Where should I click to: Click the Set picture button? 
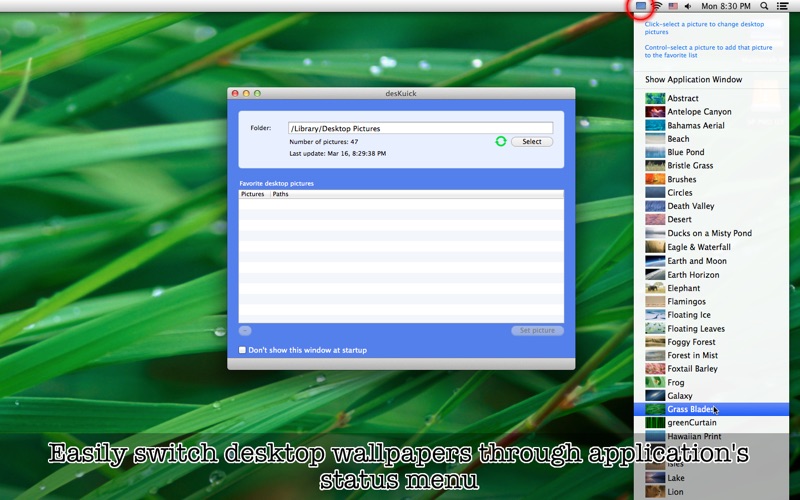[537, 331]
